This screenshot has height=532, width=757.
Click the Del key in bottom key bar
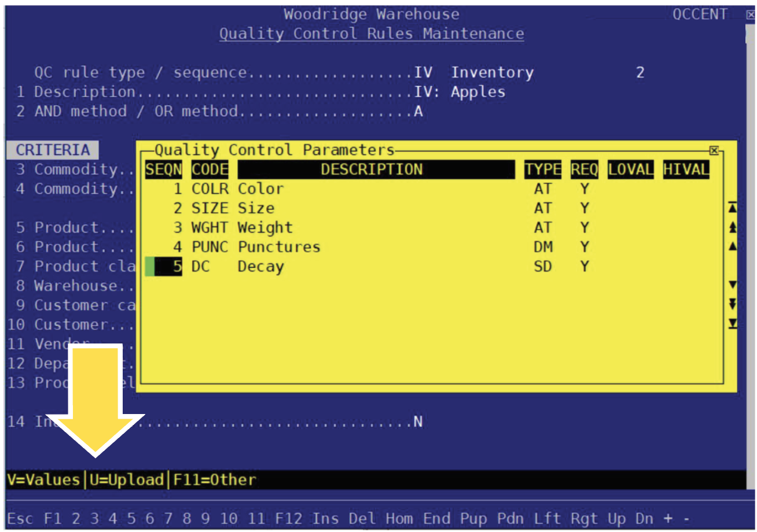point(363,519)
